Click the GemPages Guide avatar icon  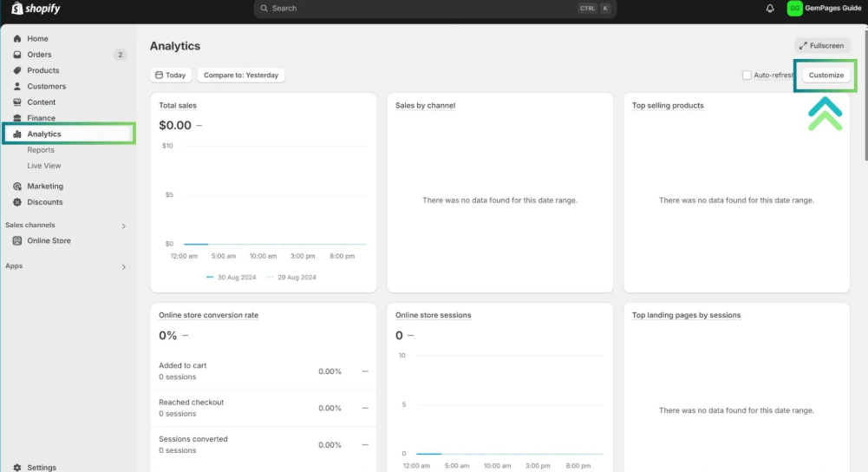click(795, 9)
